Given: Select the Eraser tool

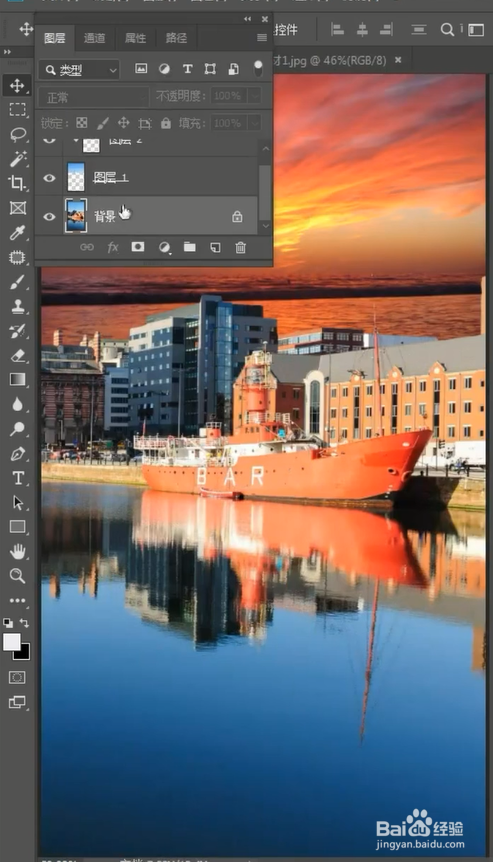Looking at the screenshot, I should coord(17,356).
